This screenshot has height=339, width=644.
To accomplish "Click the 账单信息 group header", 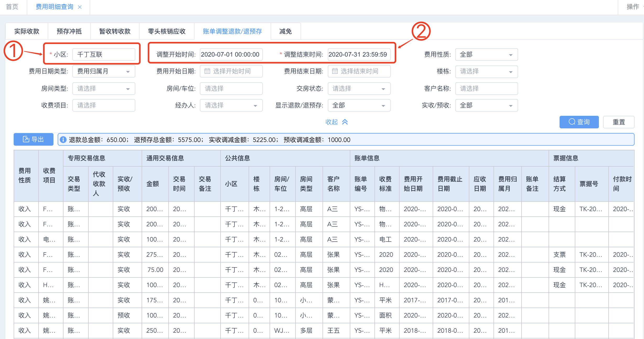I will coord(449,158).
